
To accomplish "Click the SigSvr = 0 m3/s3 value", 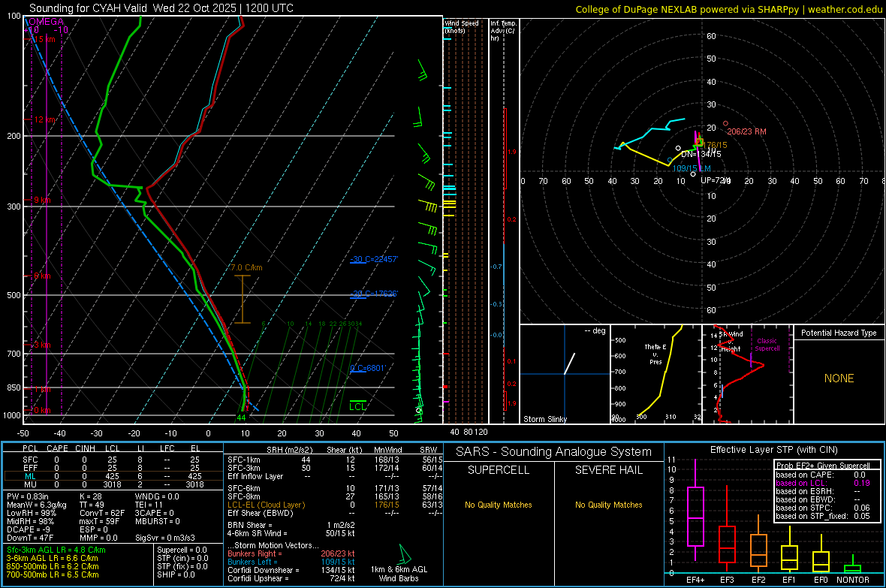I will point(165,538).
